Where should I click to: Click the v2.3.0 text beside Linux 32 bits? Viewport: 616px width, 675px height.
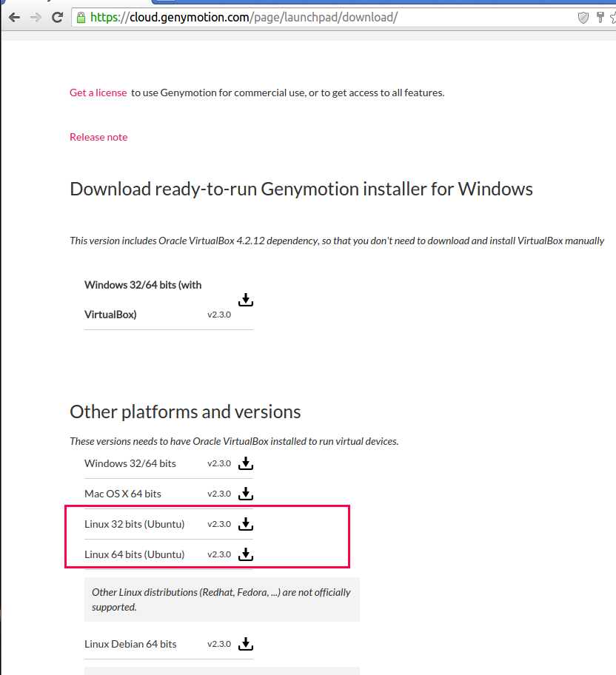pos(219,524)
